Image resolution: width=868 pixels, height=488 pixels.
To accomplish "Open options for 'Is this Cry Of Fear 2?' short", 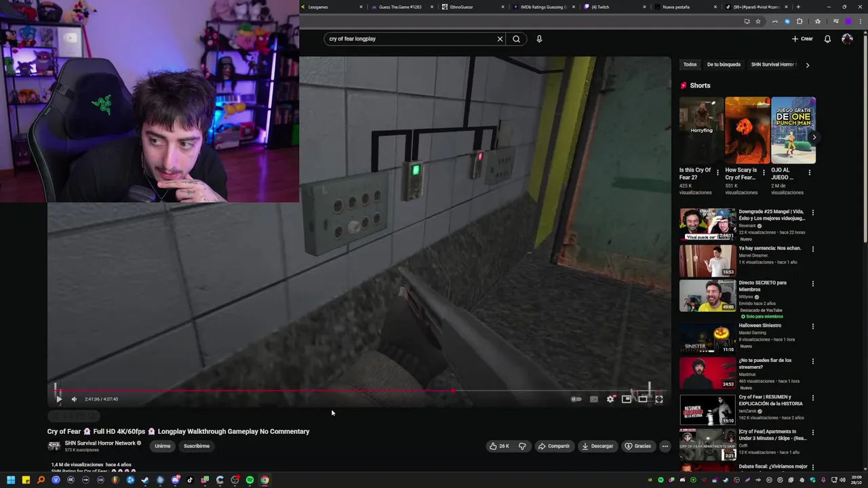I will point(717,173).
